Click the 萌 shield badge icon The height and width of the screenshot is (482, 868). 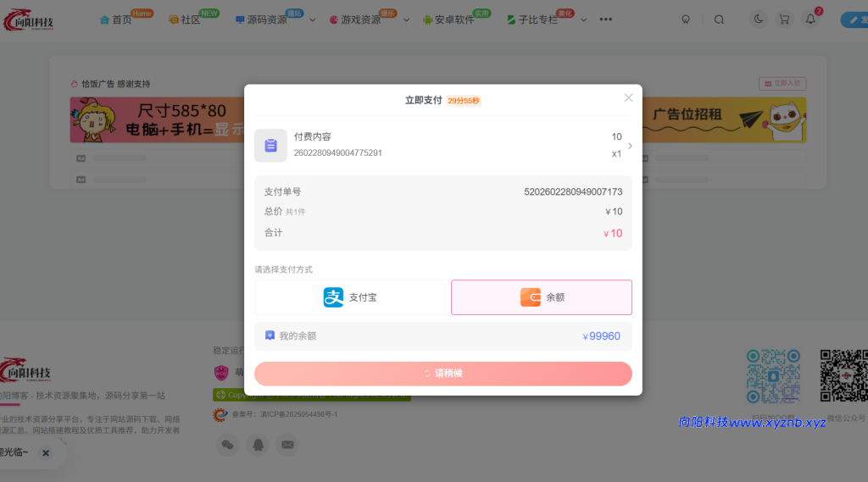[x=221, y=373]
